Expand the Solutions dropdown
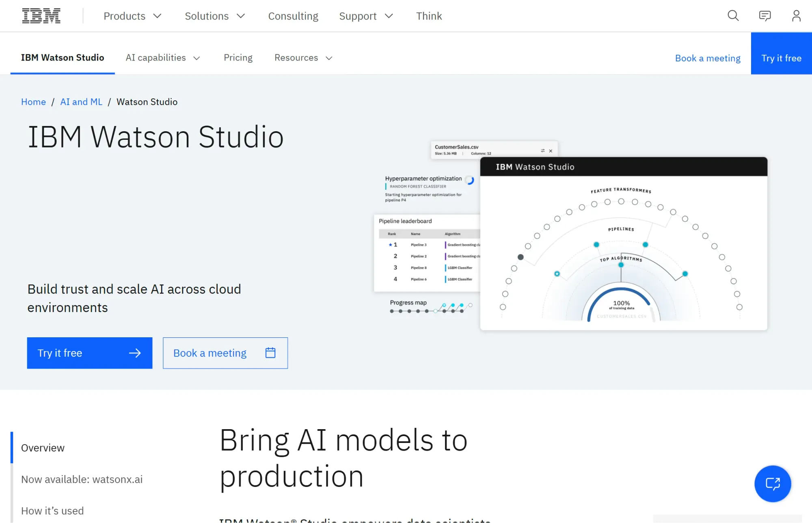This screenshot has width=812, height=523. point(215,16)
